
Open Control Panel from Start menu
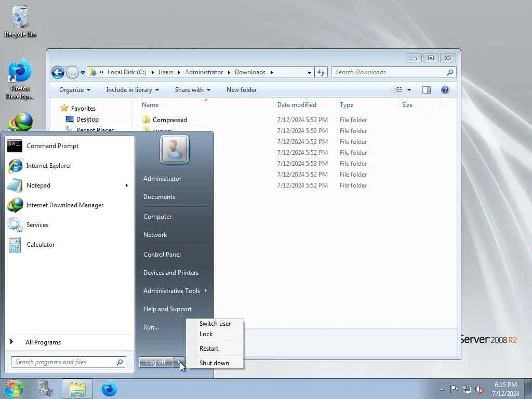[x=162, y=255]
